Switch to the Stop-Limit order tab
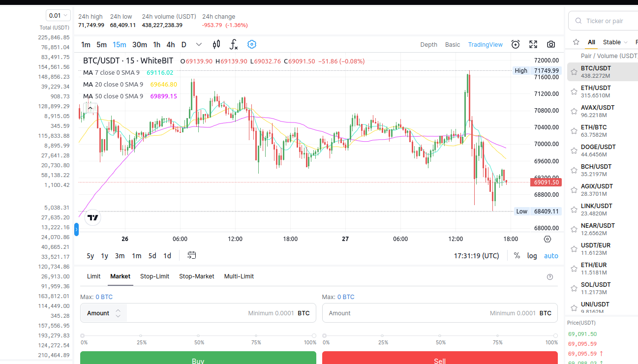638x364 pixels. coord(154,276)
